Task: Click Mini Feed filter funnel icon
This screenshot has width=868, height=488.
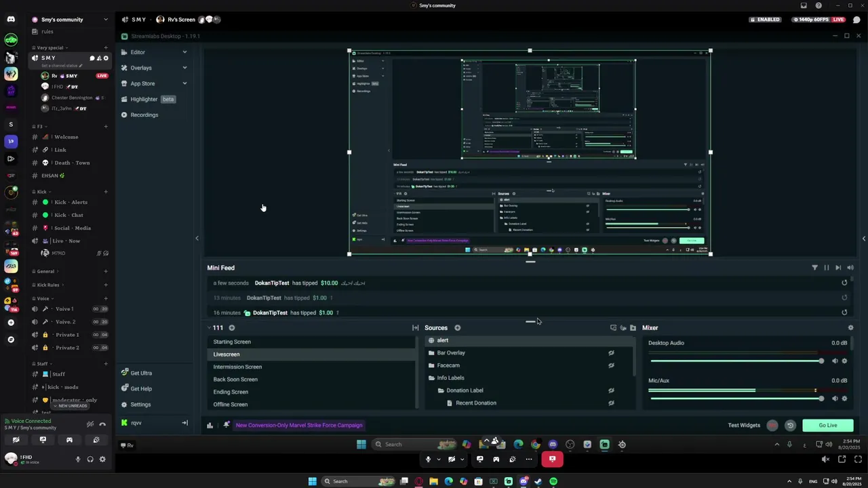Action: (814, 268)
